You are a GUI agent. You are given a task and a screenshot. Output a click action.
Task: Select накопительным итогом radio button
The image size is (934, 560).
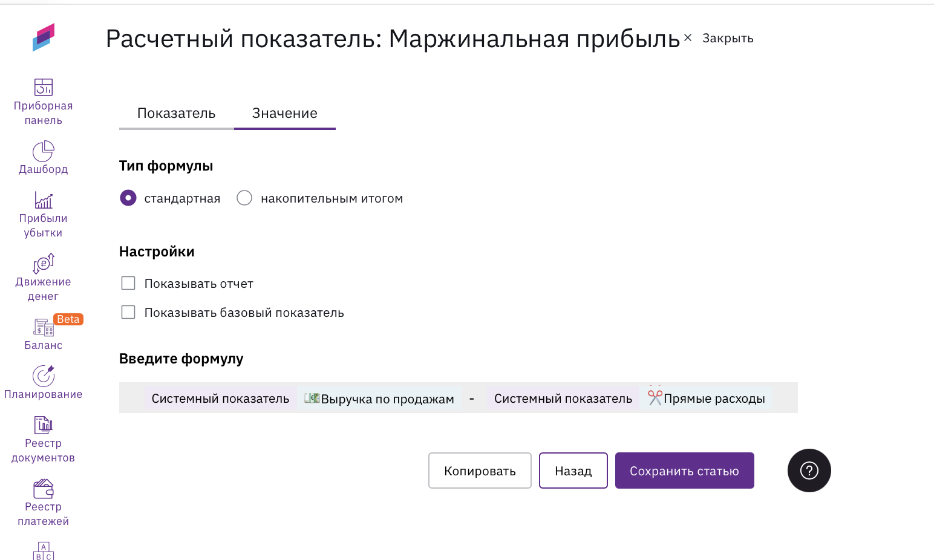point(244,198)
